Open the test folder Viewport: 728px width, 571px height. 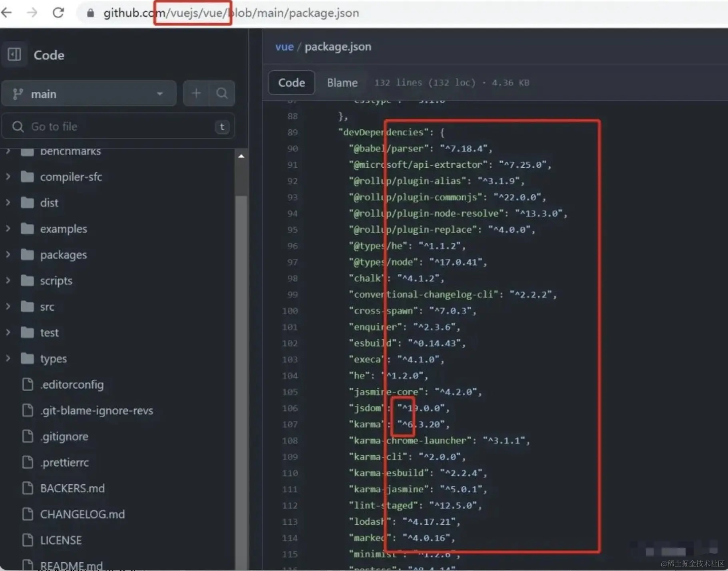tap(49, 333)
